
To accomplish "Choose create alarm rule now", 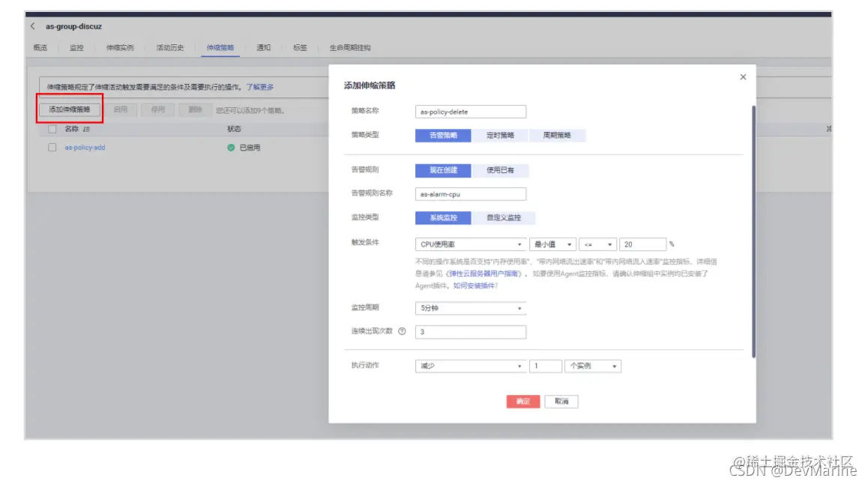I will tap(443, 170).
